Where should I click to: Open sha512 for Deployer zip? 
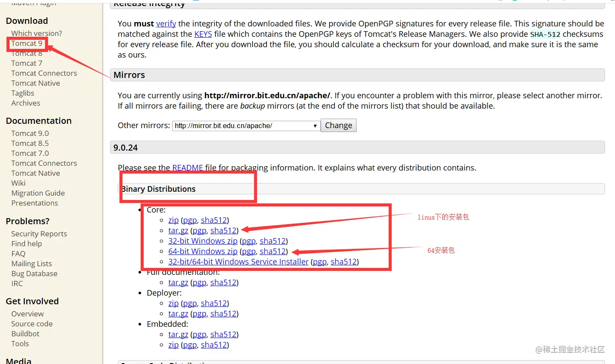pos(214,303)
